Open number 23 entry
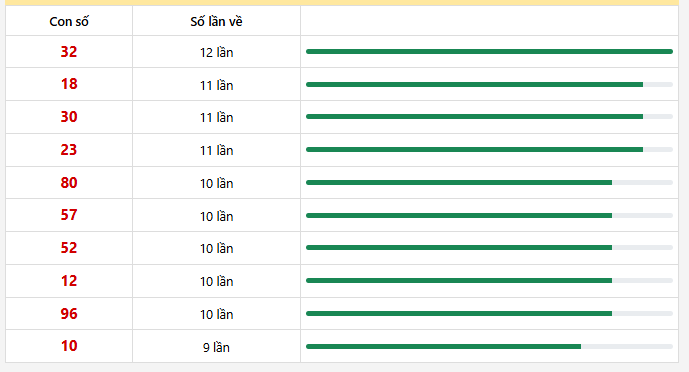Screen dimensions: 689x372 (69, 150)
